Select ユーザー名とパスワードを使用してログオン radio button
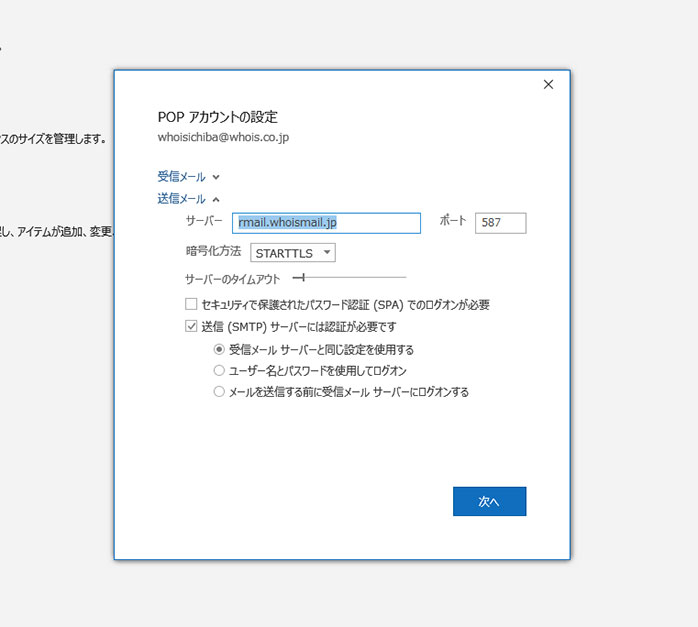Image resolution: width=698 pixels, height=627 pixels. tap(219, 371)
